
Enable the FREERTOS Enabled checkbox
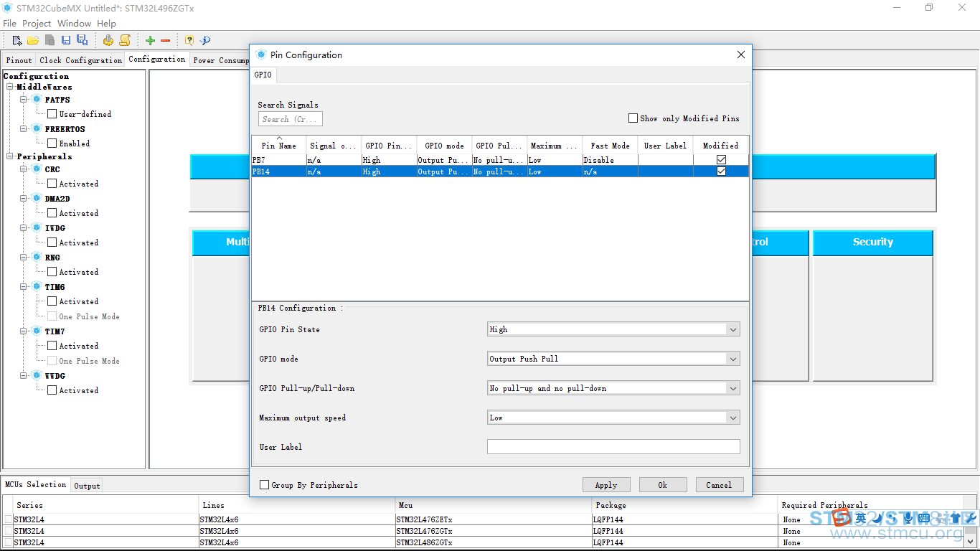tap(52, 143)
